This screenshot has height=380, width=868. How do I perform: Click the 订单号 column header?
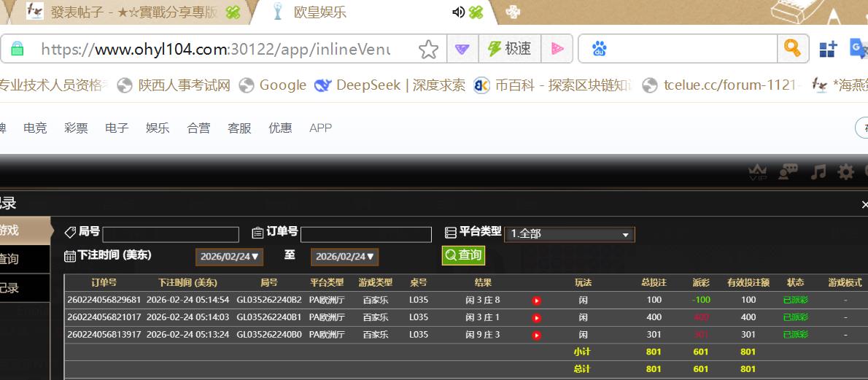pyautogui.click(x=104, y=282)
